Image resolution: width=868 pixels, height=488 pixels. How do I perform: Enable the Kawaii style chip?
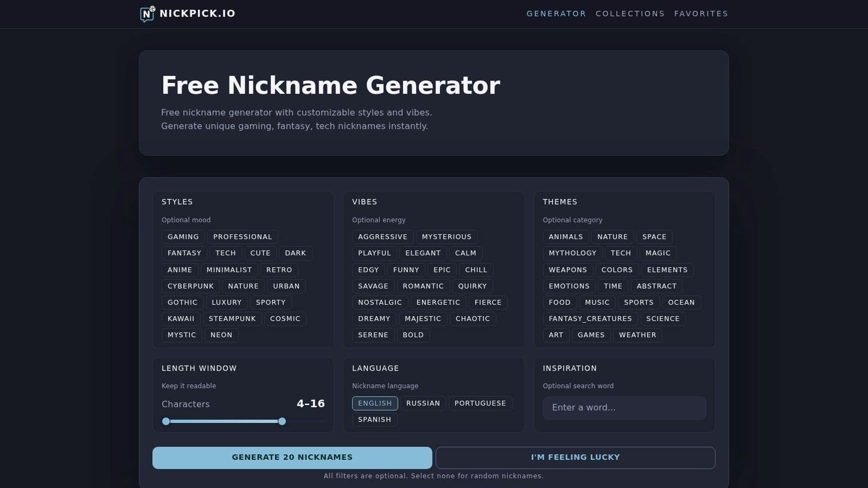(x=181, y=319)
